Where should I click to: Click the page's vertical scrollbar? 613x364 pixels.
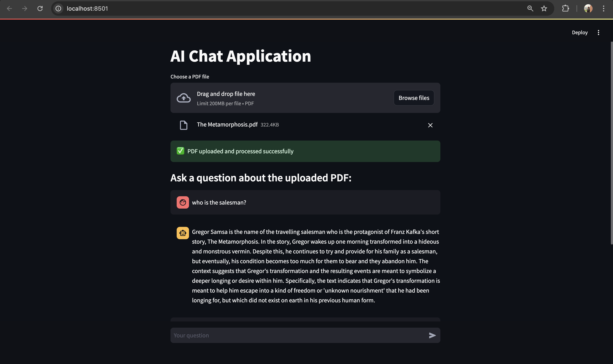[611, 142]
